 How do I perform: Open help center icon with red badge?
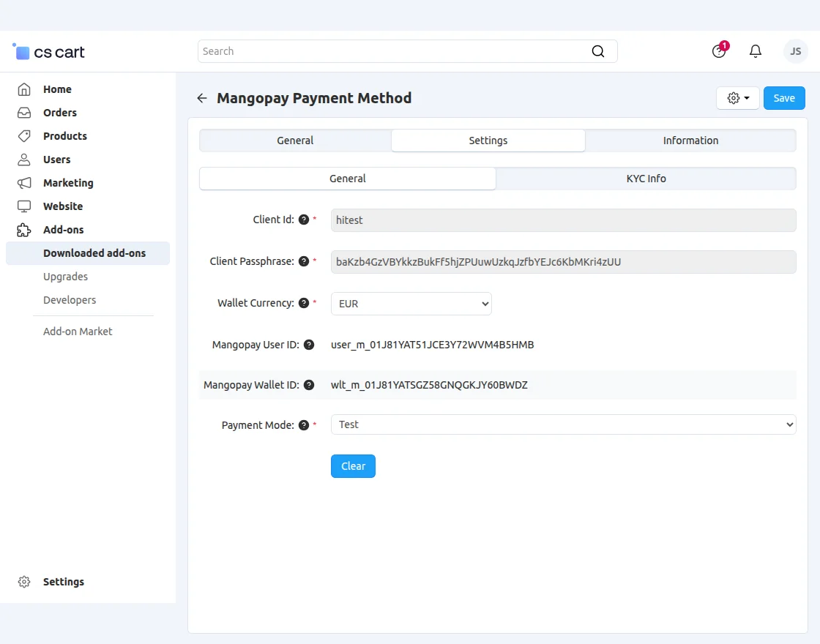(720, 50)
